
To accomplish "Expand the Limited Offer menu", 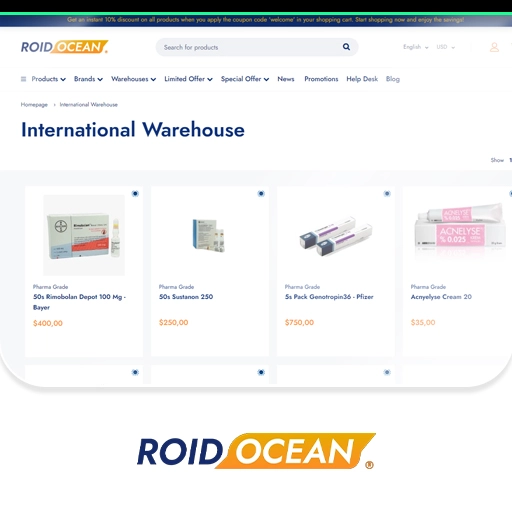I will (188, 79).
